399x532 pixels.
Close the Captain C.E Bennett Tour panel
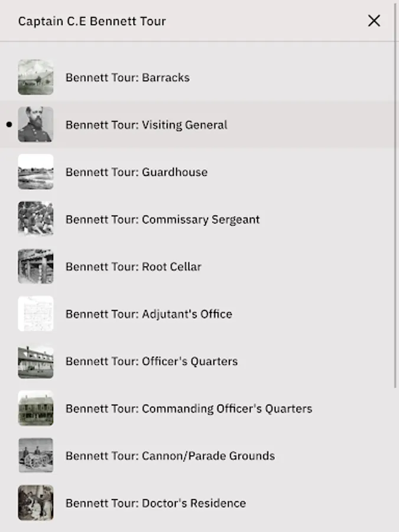(374, 21)
